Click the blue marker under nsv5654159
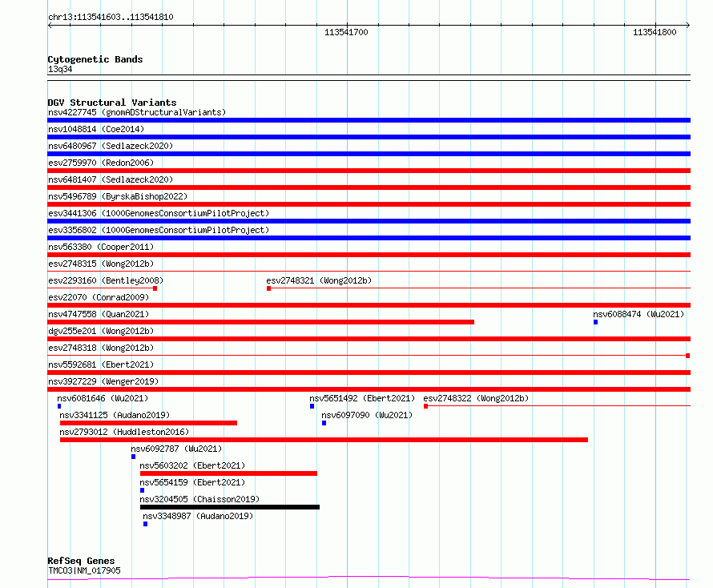 (143, 490)
